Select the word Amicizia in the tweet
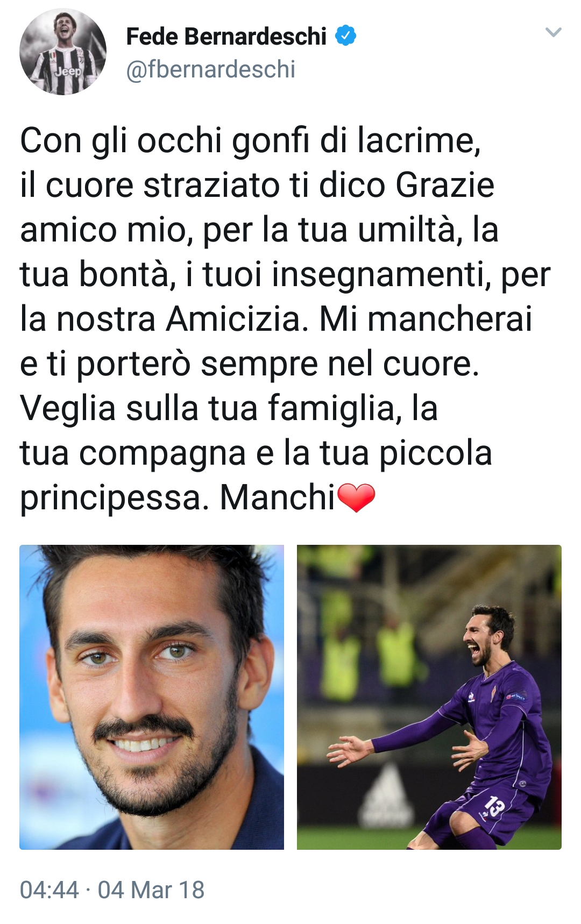Viewport: 581px width, 924px height. pyautogui.click(x=237, y=319)
